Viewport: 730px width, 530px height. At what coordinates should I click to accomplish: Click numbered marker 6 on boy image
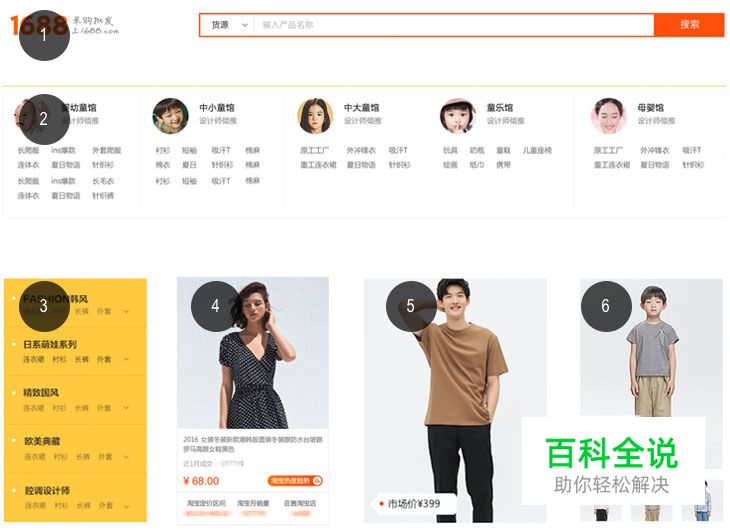pos(606,306)
